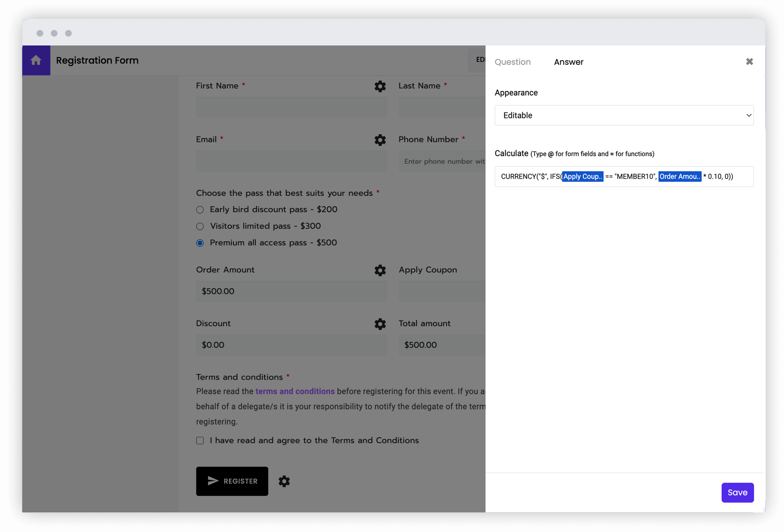The height and width of the screenshot is (532, 784).
Task: Click the Register button
Action: 232,481
